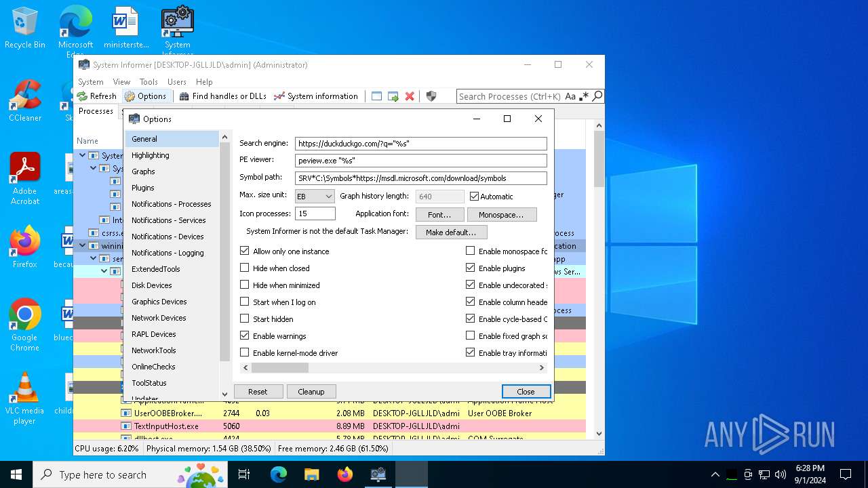Open the System menu
This screenshot has width=868, height=488.
pos(91,81)
